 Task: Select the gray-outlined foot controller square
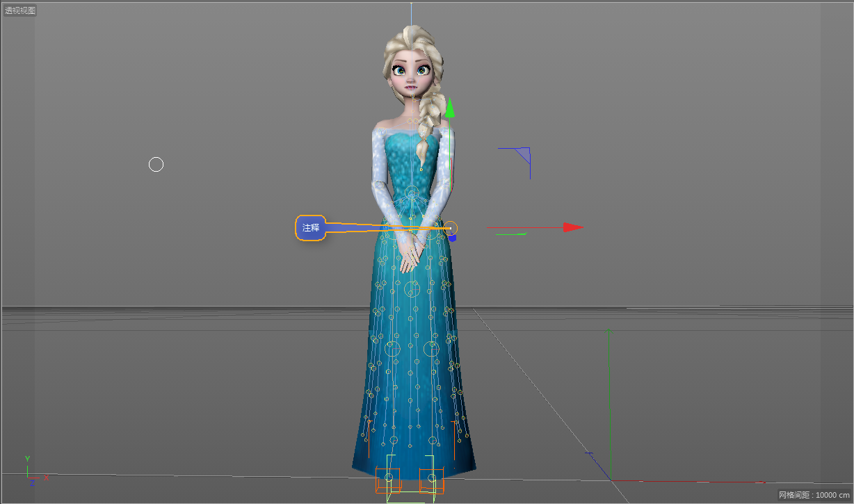[432, 479]
